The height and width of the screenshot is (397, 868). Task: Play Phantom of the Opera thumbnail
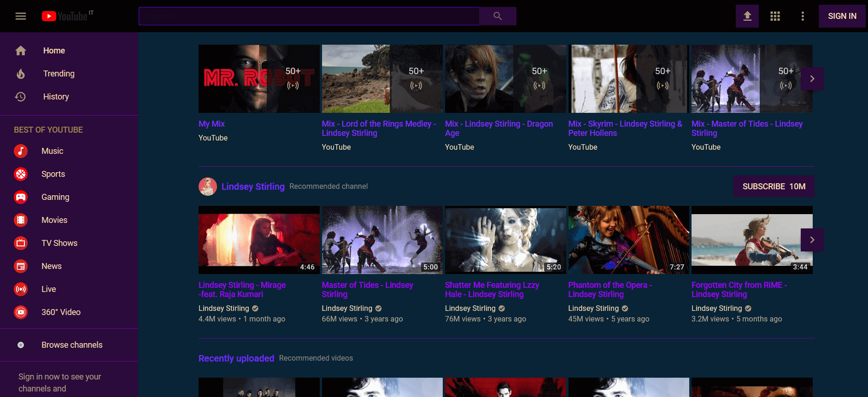pyautogui.click(x=628, y=240)
